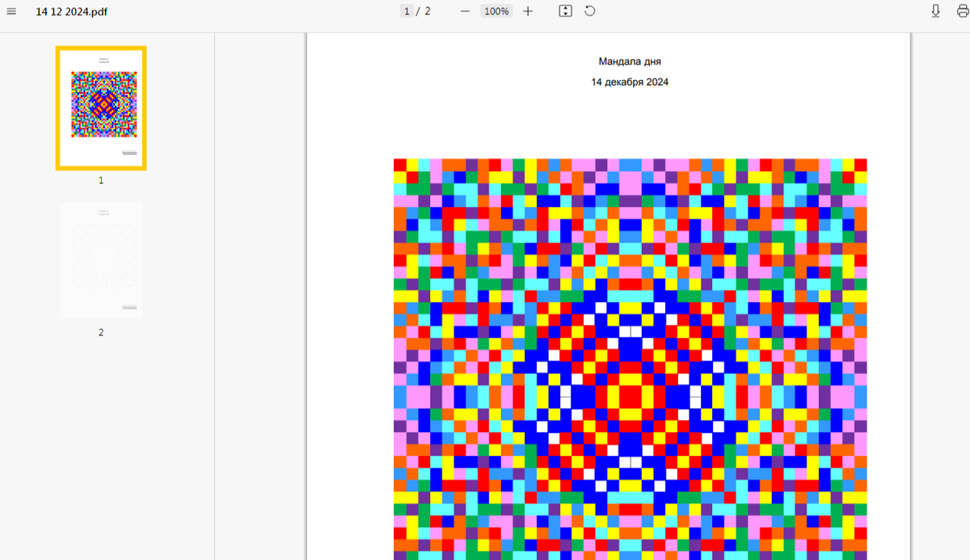Click the date text '14 декабря 2024'
Screen dimensions: 970x560
tap(630, 82)
